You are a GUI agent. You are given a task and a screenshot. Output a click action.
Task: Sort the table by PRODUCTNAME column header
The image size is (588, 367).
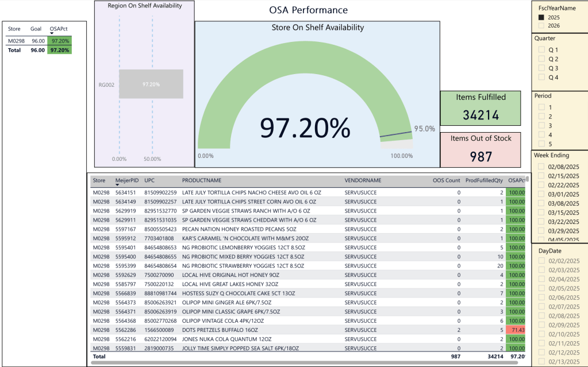pos(201,180)
